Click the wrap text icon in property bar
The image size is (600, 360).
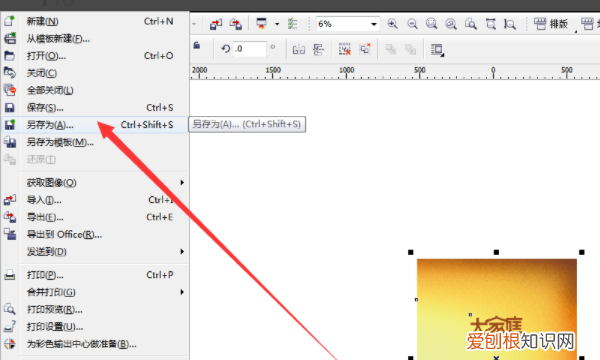(437, 50)
